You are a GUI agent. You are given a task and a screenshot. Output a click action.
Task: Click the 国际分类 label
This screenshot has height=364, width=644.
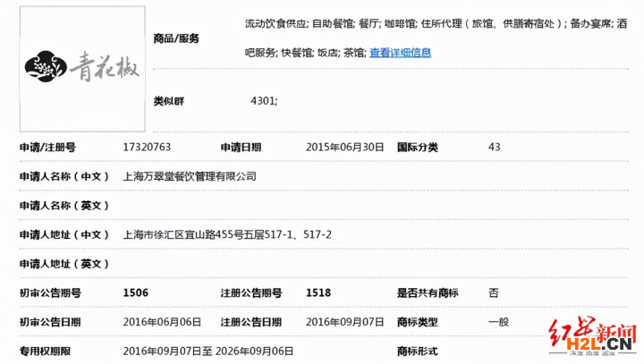[x=418, y=147]
